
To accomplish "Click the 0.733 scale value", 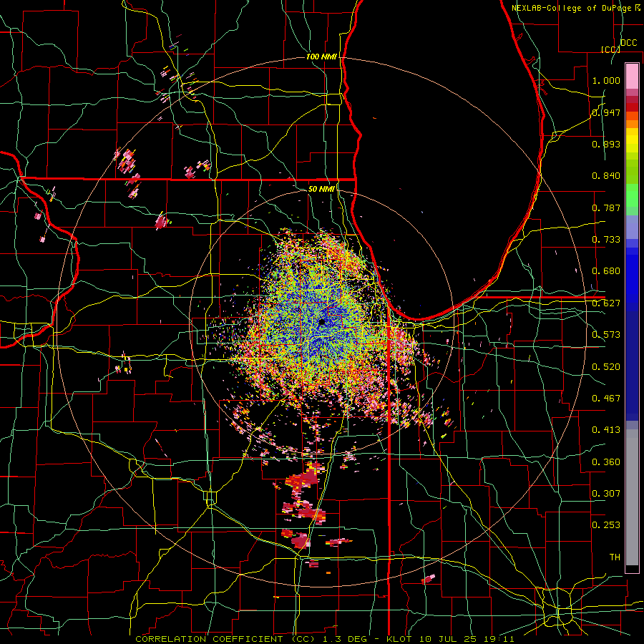I will coord(606,240).
